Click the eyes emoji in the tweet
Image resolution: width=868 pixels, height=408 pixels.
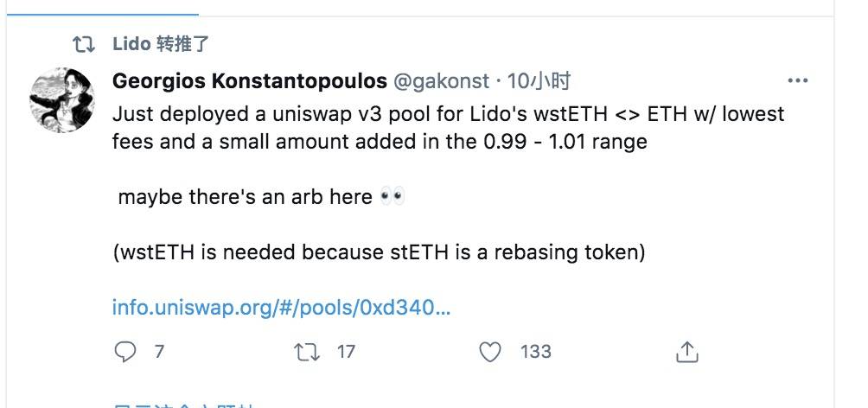392,197
